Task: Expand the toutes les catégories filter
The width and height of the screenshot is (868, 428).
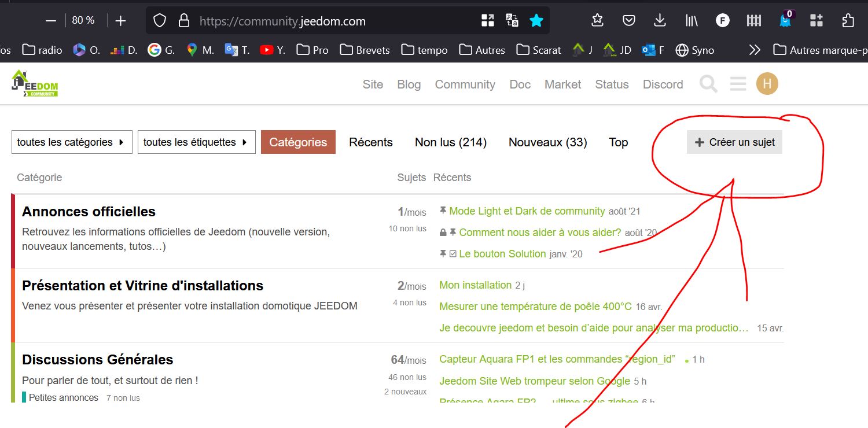Action: pyautogui.click(x=71, y=142)
